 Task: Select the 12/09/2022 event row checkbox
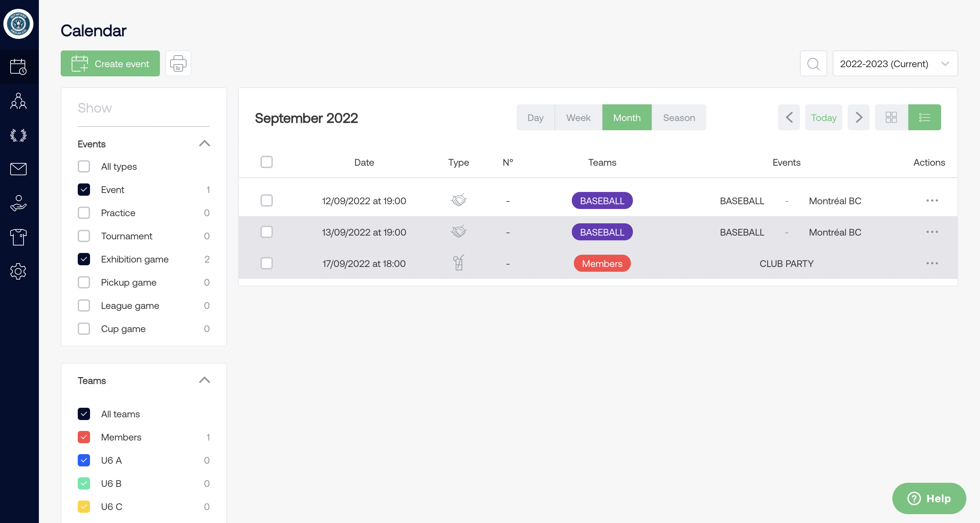pos(266,200)
